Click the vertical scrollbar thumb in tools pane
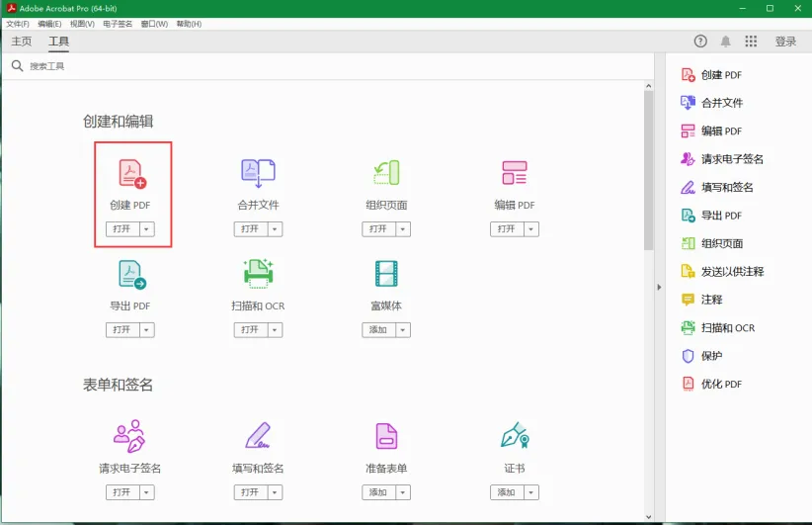Image resolution: width=812 pixels, height=525 pixels. 648,170
